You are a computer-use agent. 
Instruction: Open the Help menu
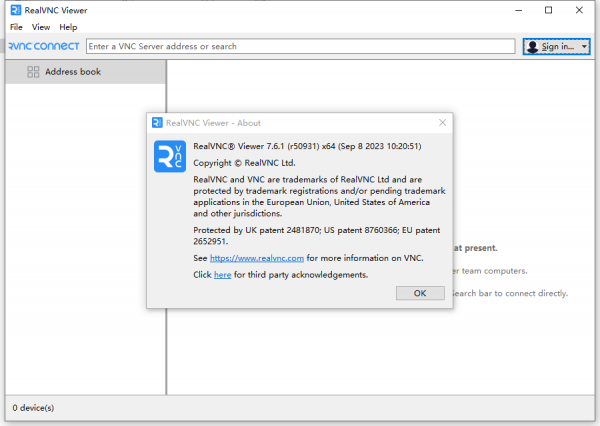[68, 27]
